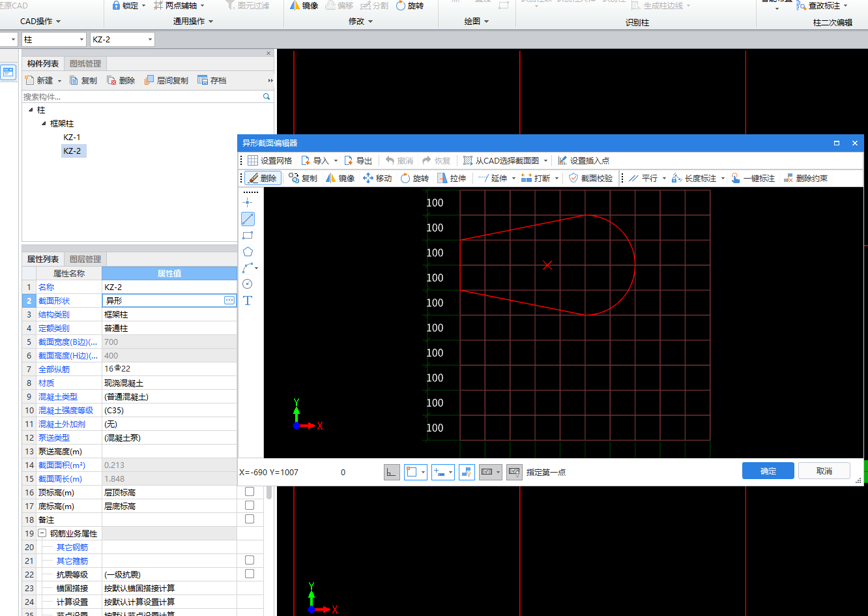
Task: Toggle the lightbulb snap hint button in status bar
Action: click(467, 472)
